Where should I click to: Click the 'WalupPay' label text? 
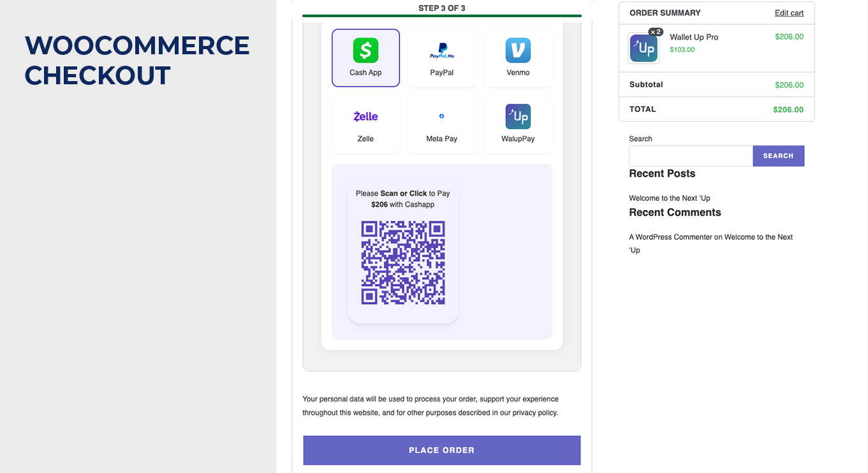[518, 139]
